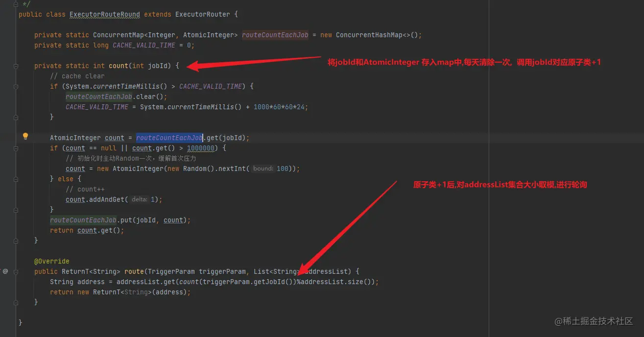
Task: Click the highlighted routeCountEachJob before .get(jobId)
Action: click(x=169, y=138)
